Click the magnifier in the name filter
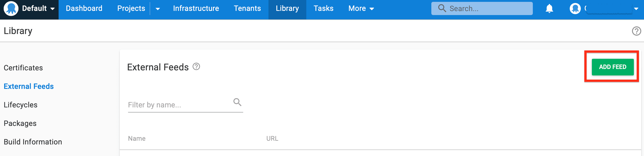644x156 pixels. click(x=237, y=102)
